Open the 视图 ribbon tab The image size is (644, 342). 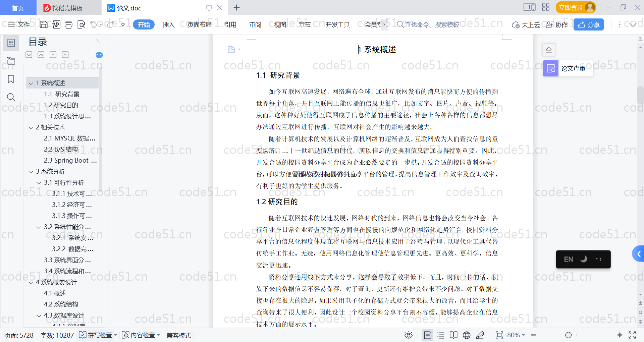point(280,25)
